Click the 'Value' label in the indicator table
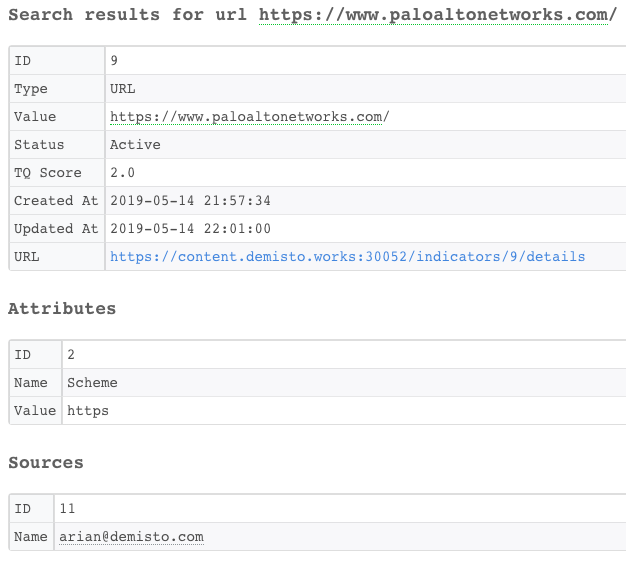This screenshot has width=626, height=564. click(35, 117)
